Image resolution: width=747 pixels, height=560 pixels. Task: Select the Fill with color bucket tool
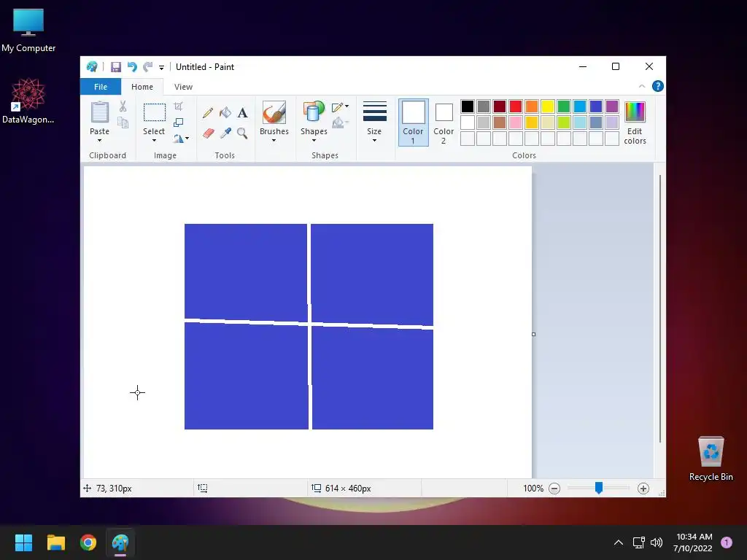(225, 113)
